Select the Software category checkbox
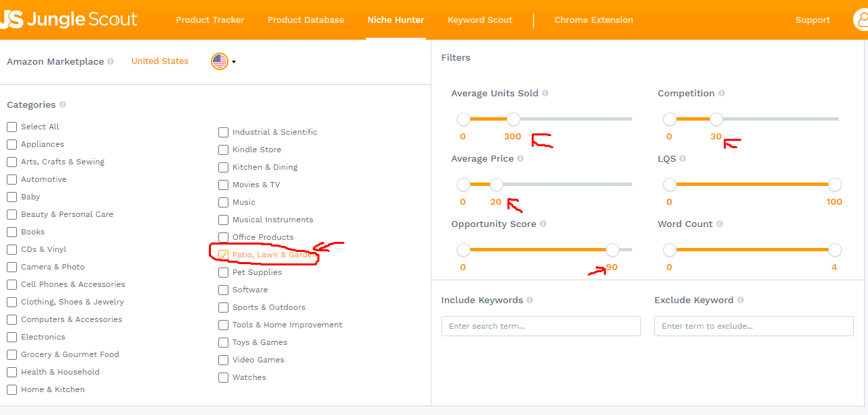 [x=224, y=290]
